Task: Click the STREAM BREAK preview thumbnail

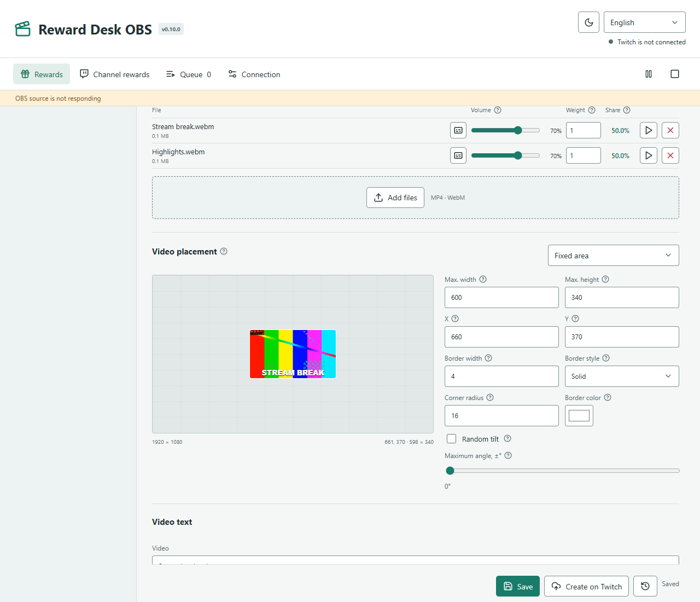Action: (x=293, y=354)
